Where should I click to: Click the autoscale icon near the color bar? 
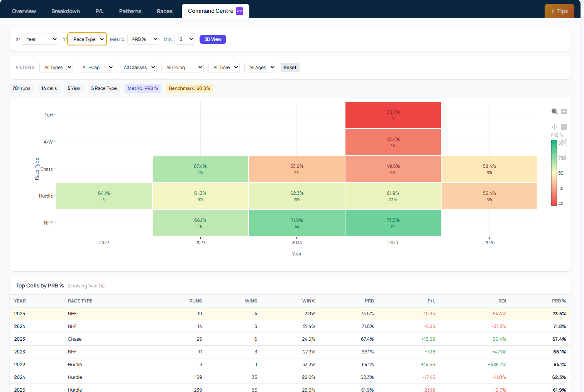564,142
